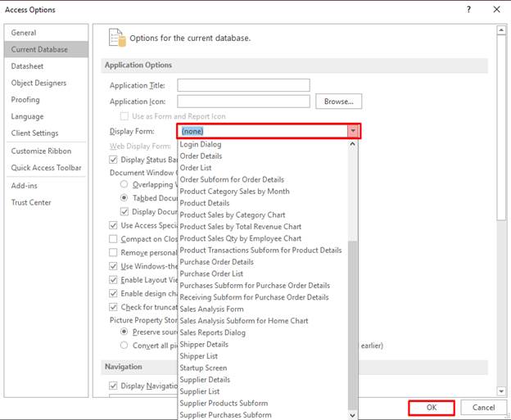Select Sales Reports Dialog entry
The width and height of the screenshot is (511, 420).
[263, 332]
